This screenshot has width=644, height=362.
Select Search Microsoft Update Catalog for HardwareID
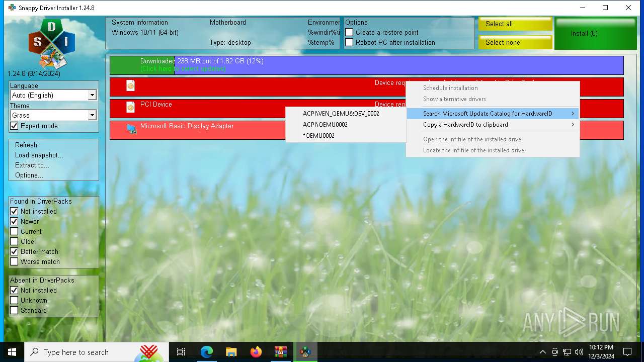coord(493,114)
